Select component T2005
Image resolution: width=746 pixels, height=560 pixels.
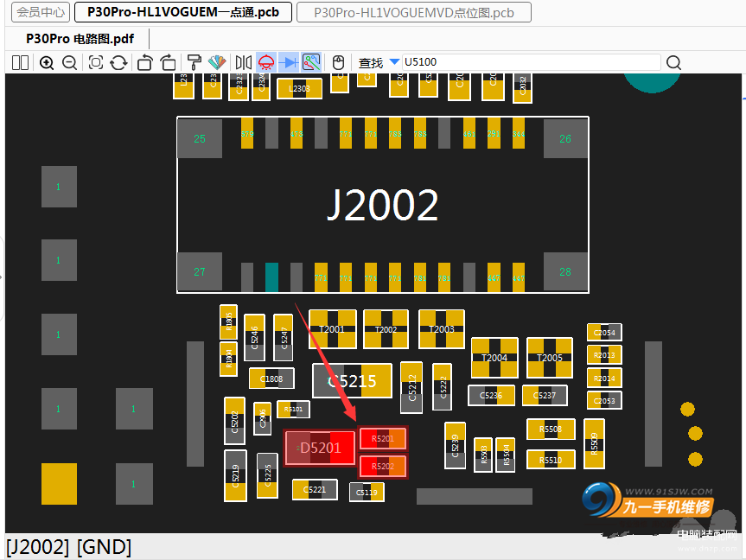[x=550, y=358]
